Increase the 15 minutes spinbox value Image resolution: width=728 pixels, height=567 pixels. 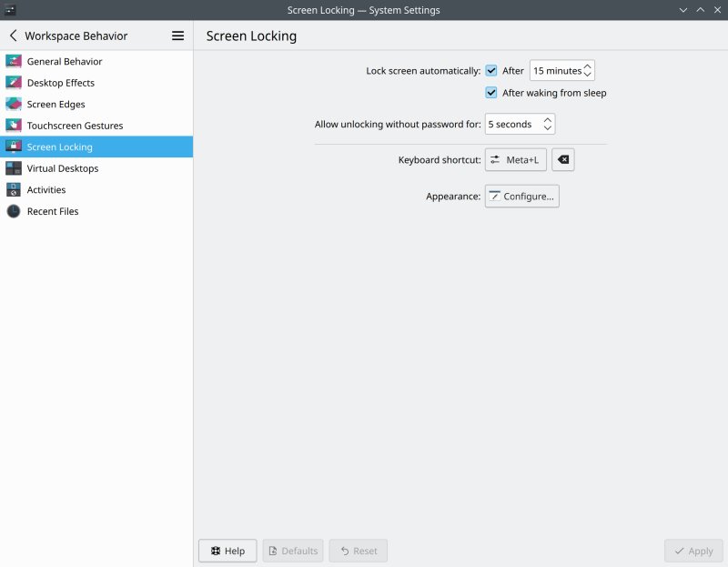pyautogui.click(x=588, y=66)
